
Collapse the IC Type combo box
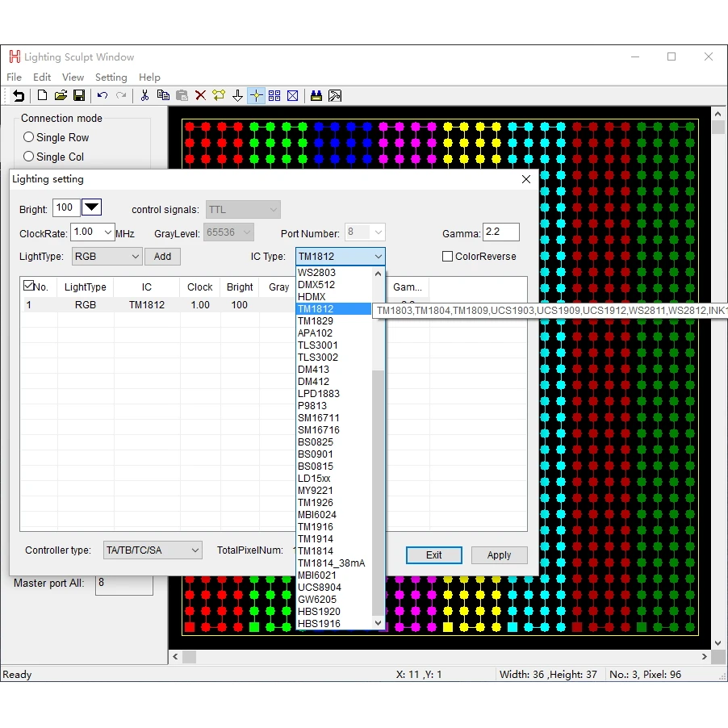(379, 257)
